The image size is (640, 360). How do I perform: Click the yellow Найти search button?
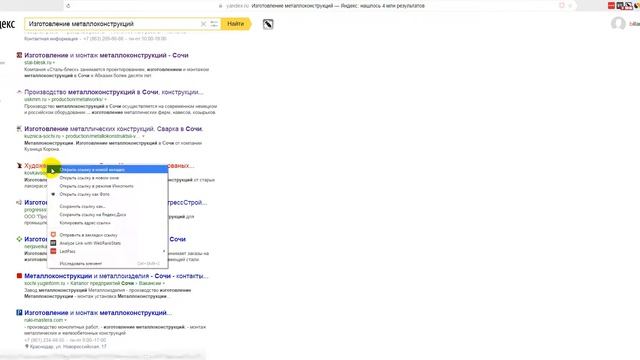[x=236, y=24]
